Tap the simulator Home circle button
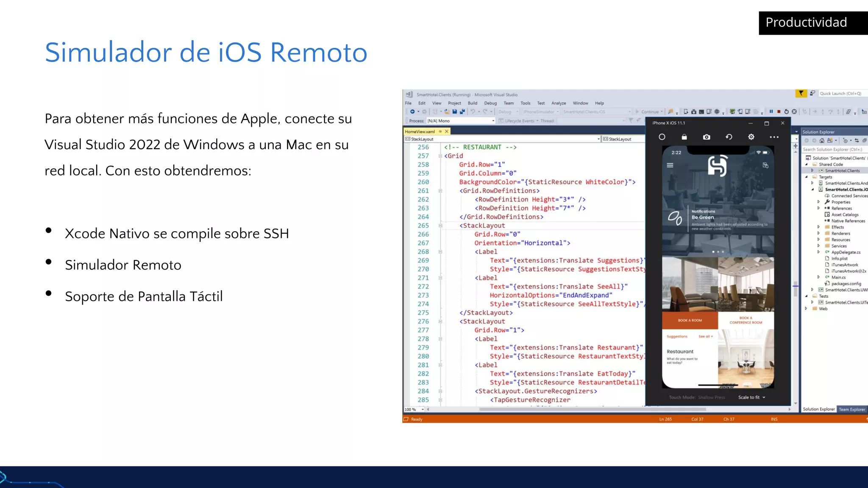Image resolution: width=868 pixels, height=488 pixels. tap(662, 137)
